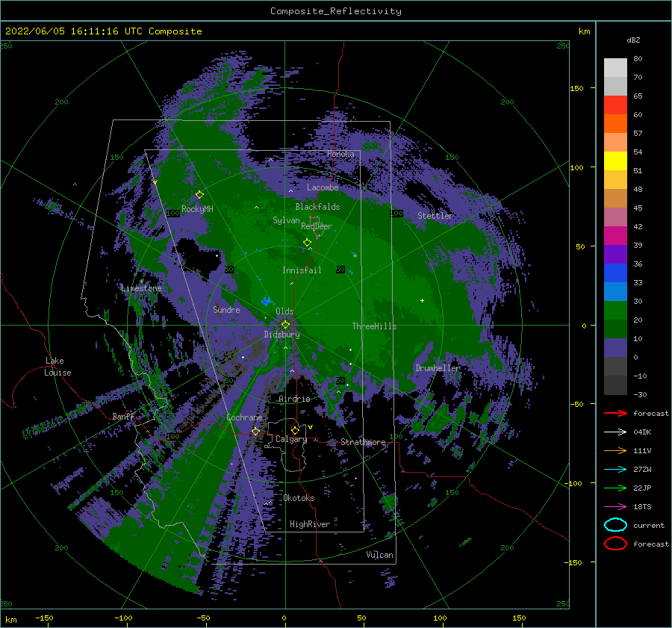Click the Limestone label
Viewport: 672px width, 628px height.
141,288
